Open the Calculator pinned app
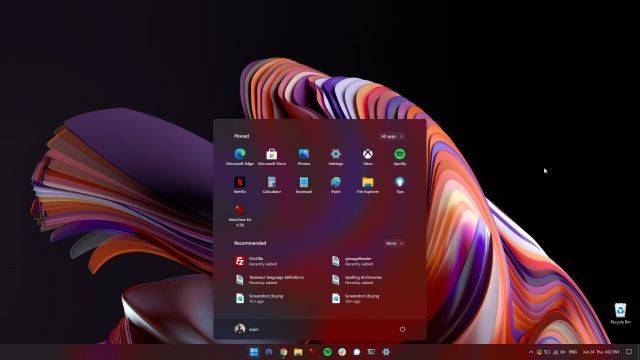Screen dimensions: 640x360 tap(272, 185)
